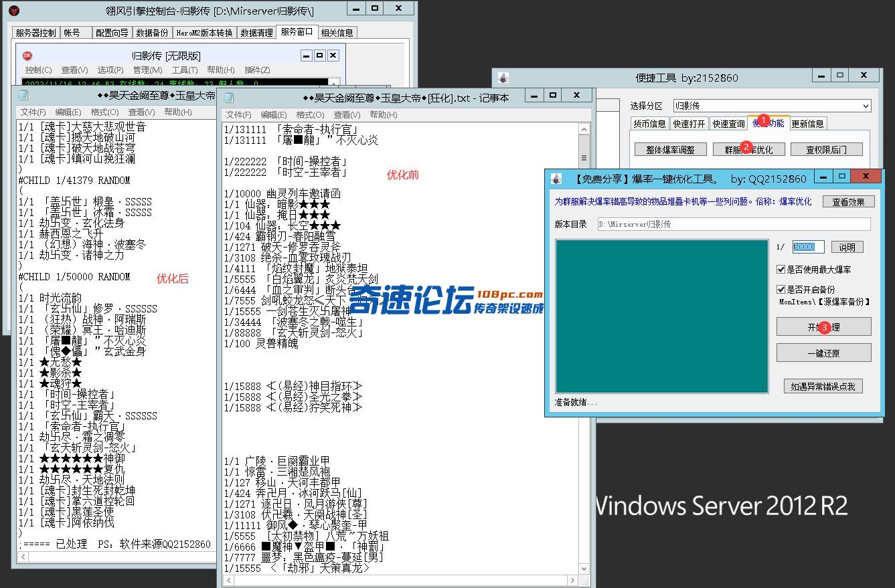Click the line '#CHILD 1/41379 RANDOM' in left Notepad
Viewport: 895px width, 588px height.
(x=74, y=181)
